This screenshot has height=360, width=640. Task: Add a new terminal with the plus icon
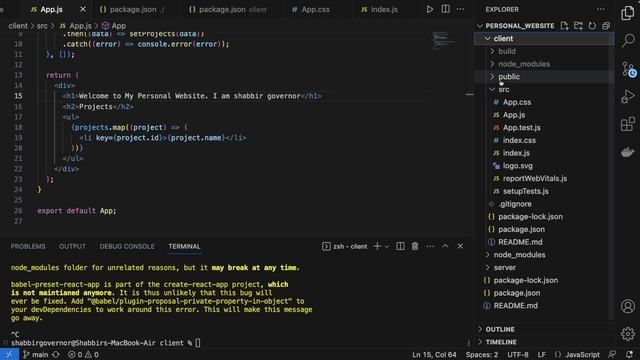click(377, 246)
